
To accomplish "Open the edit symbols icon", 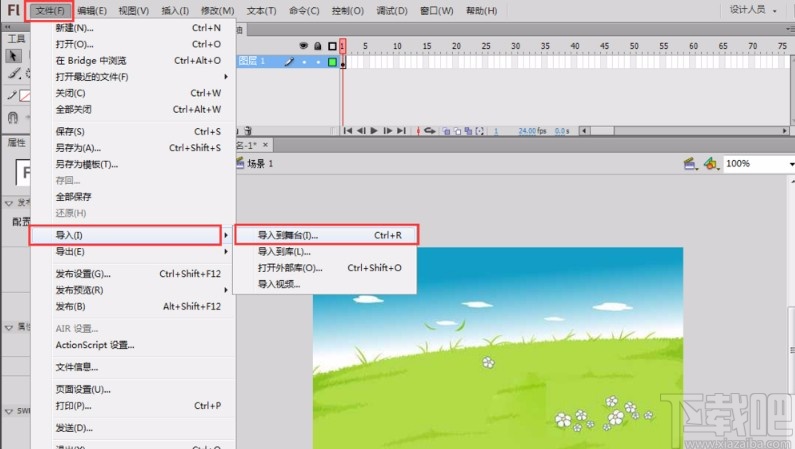I will click(711, 164).
